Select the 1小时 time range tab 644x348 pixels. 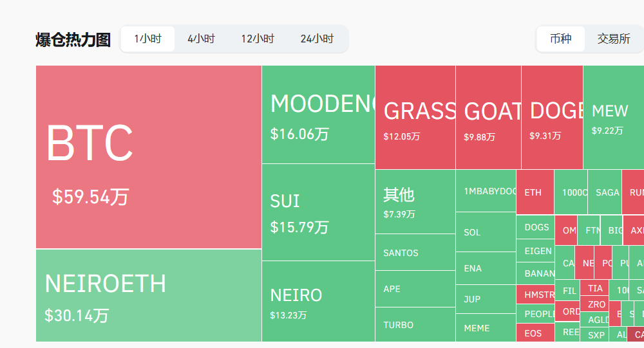(x=148, y=39)
